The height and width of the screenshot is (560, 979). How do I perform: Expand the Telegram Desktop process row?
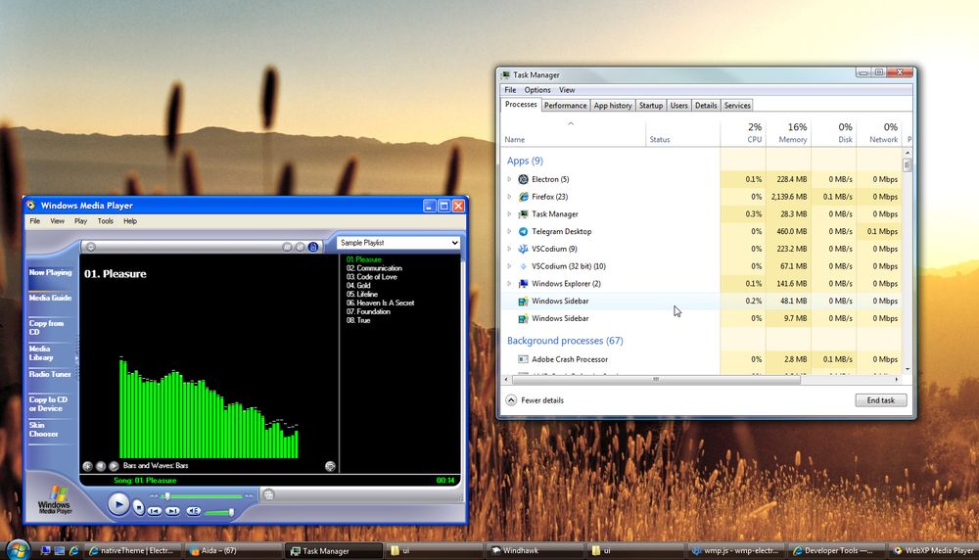509,231
